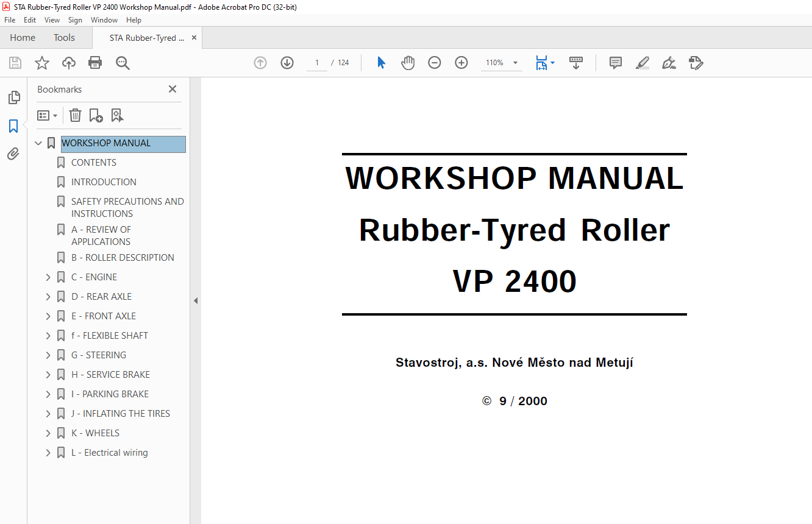812x524 pixels.
Task: Select the STA Rubber-Tyred document tab
Action: coord(147,38)
